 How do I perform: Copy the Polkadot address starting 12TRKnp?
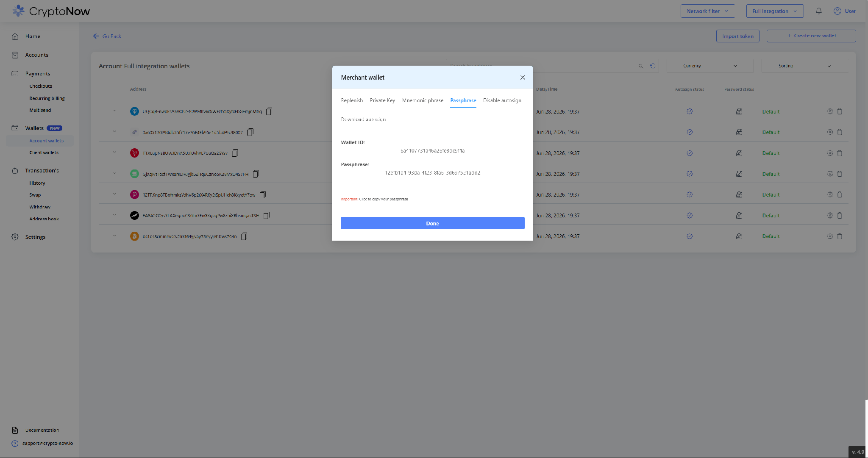click(263, 195)
